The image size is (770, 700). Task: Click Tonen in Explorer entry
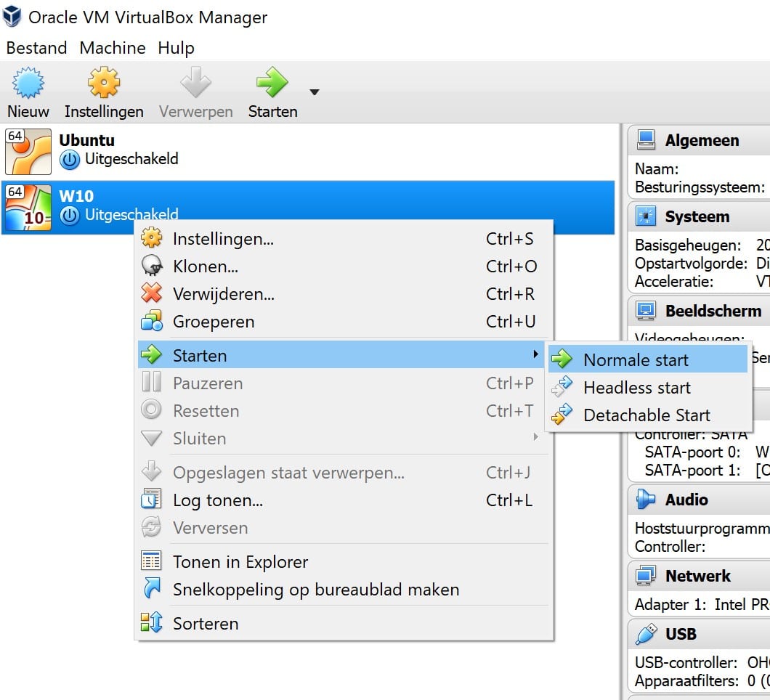coord(240,562)
